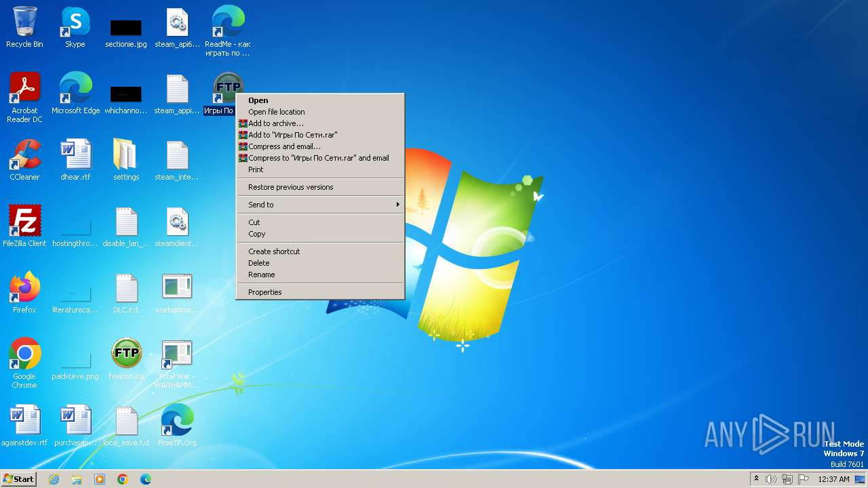Open the volume speaker tray icon

[x=771, y=479]
